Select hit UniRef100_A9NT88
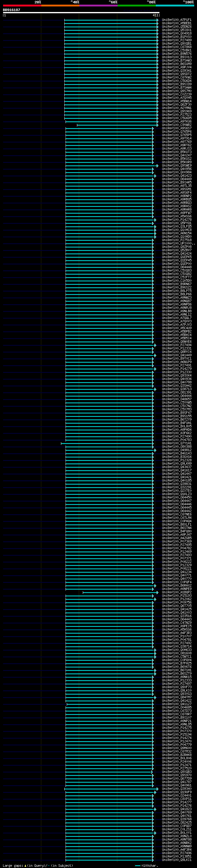The height and width of the screenshot is (868, 197). point(177,839)
